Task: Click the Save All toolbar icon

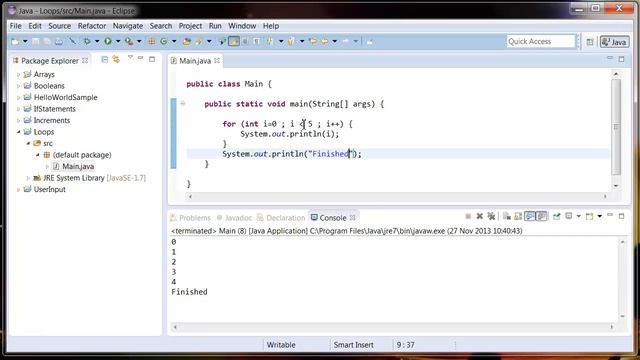Action: (x=47, y=41)
